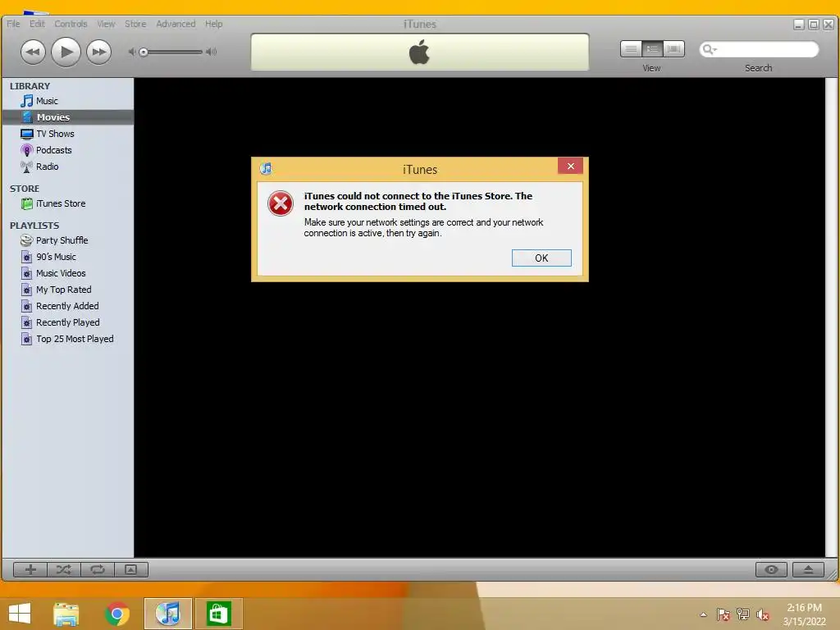The width and height of the screenshot is (840, 630).
Task: Click the eject disc button
Action: pyautogui.click(x=808, y=569)
